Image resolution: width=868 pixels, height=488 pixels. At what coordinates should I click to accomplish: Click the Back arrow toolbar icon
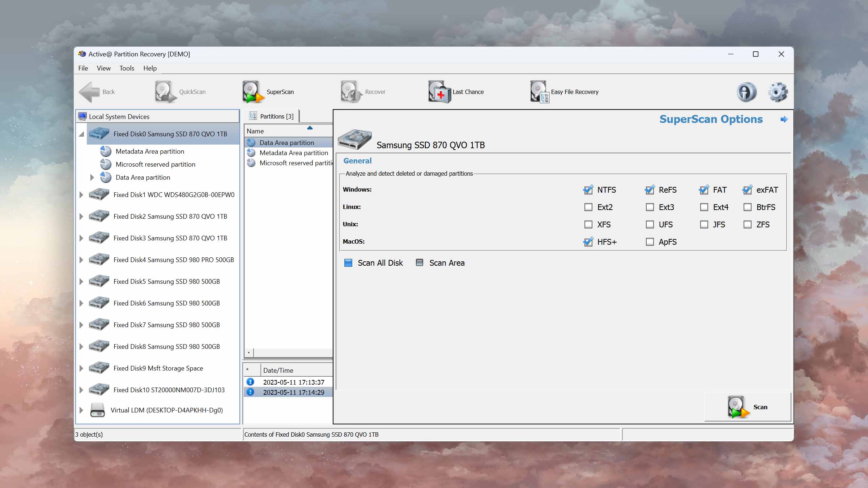click(89, 92)
